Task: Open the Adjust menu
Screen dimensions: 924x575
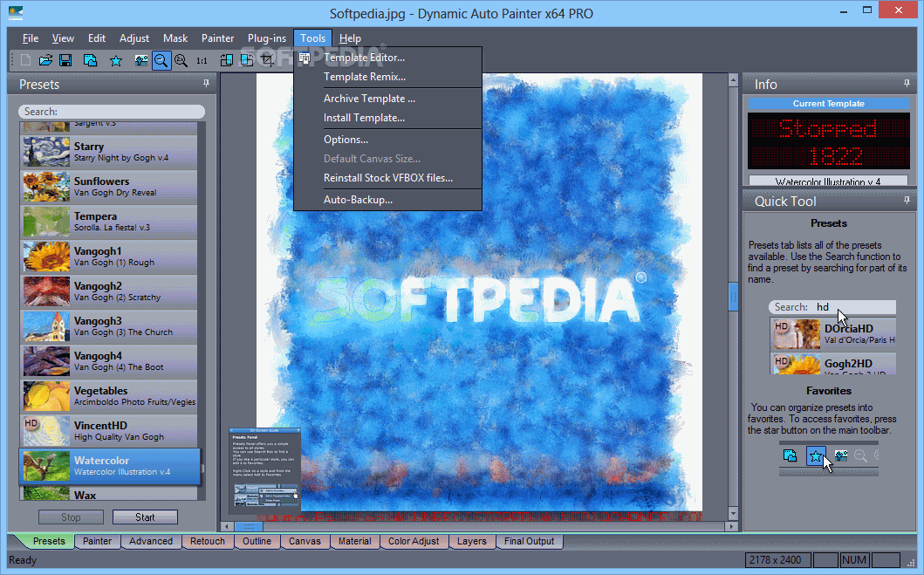Action: (x=134, y=38)
